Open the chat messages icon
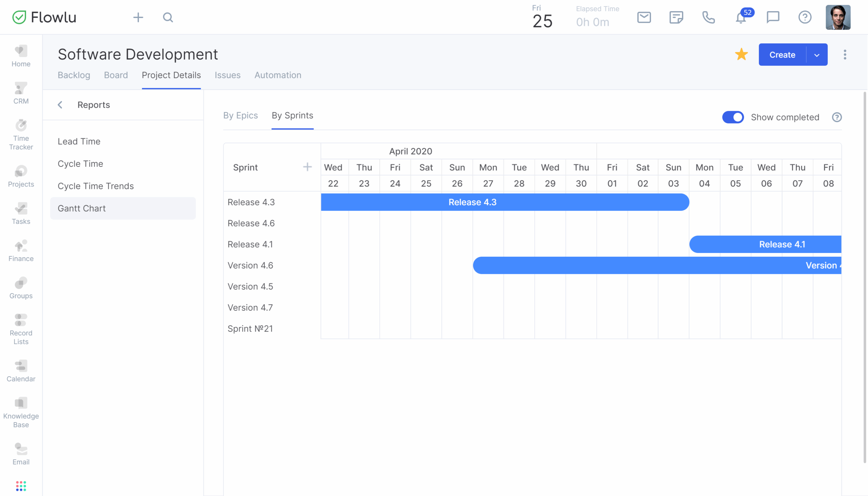 tap(773, 17)
